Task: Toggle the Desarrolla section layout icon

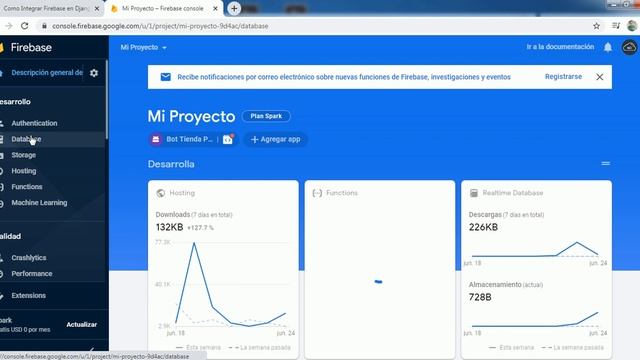Action: pos(606,164)
